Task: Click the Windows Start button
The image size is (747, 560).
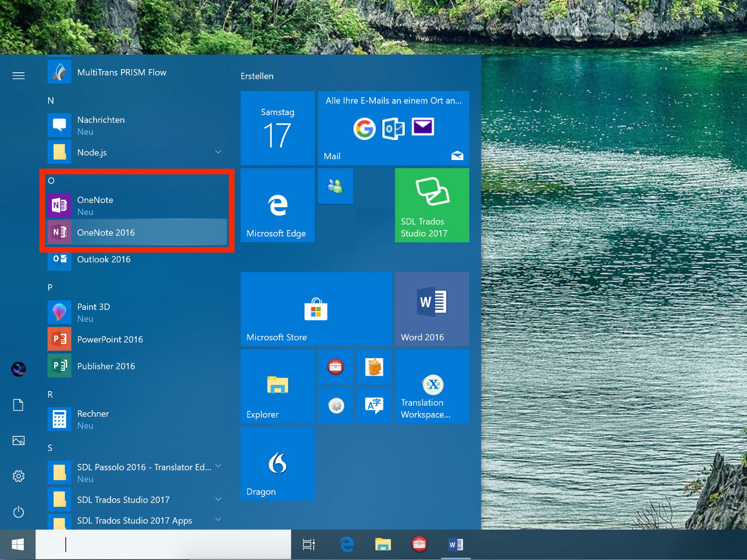Action: coord(18,545)
